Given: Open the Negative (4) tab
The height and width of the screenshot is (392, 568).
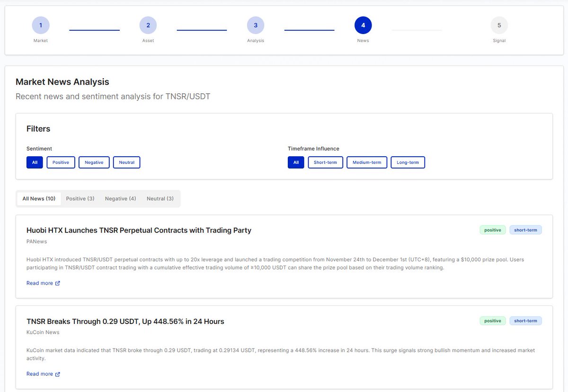Looking at the screenshot, I should tap(121, 199).
